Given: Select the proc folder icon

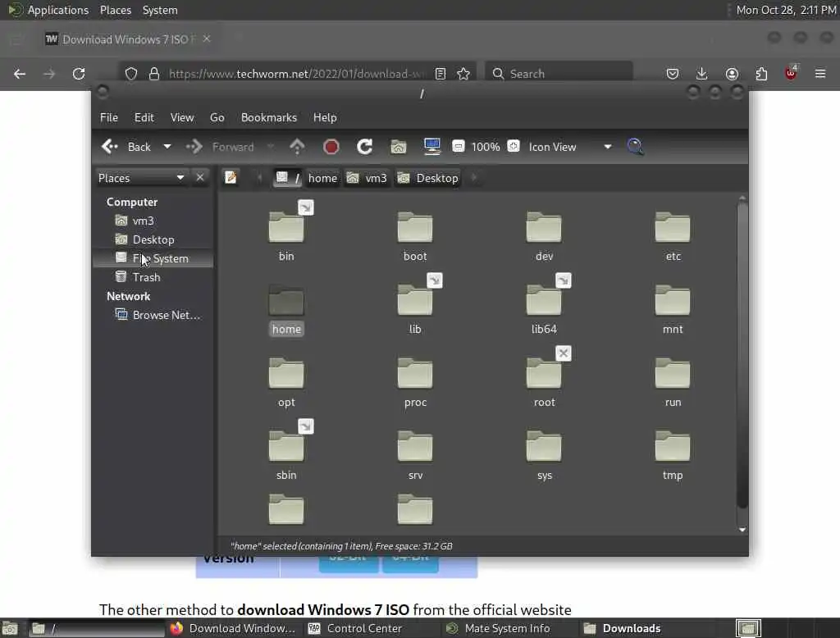Looking at the screenshot, I should [x=415, y=373].
